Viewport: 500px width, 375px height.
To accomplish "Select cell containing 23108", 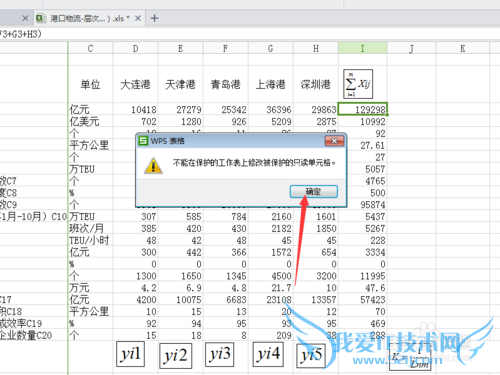I will pyautogui.click(x=270, y=300).
